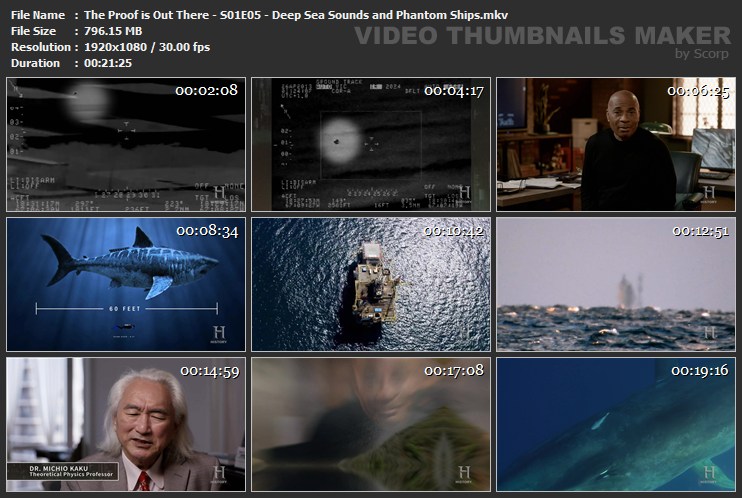Click the timestamp 00:04:17
Image resolution: width=742 pixels, height=498 pixels.
pyautogui.click(x=454, y=90)
